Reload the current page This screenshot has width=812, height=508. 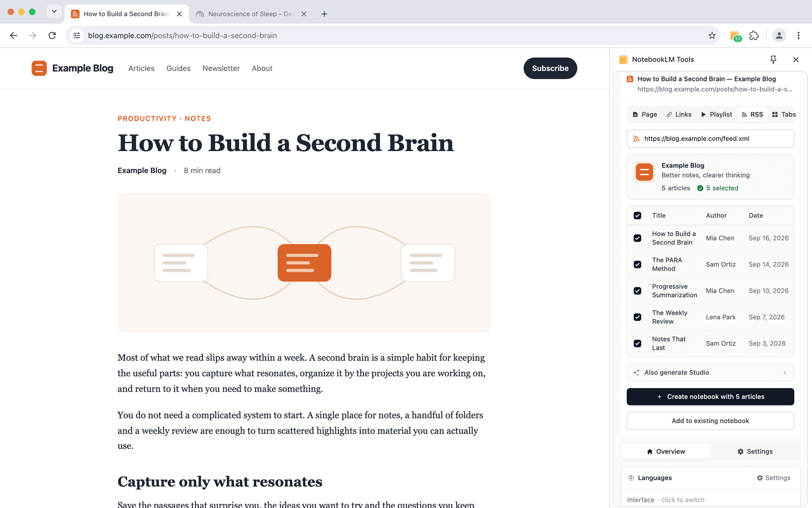pos(52,36)
